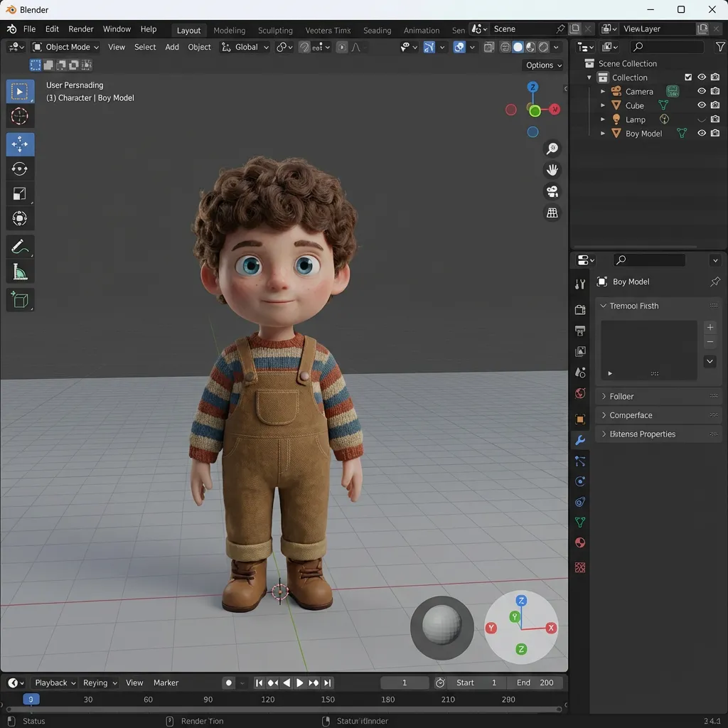Unhide the Lamp with its eye toggle
This screenshot has height=728, width=728.
(701, 119)
